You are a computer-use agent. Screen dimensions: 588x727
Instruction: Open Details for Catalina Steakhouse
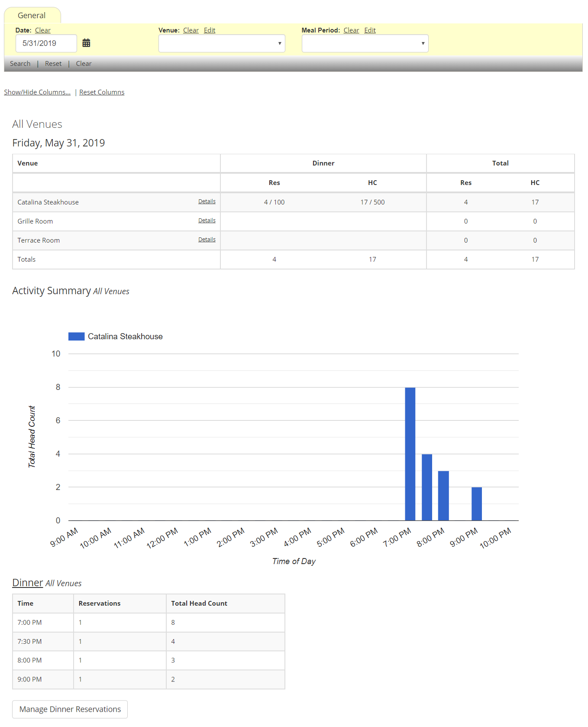click(x=207, y=201)
